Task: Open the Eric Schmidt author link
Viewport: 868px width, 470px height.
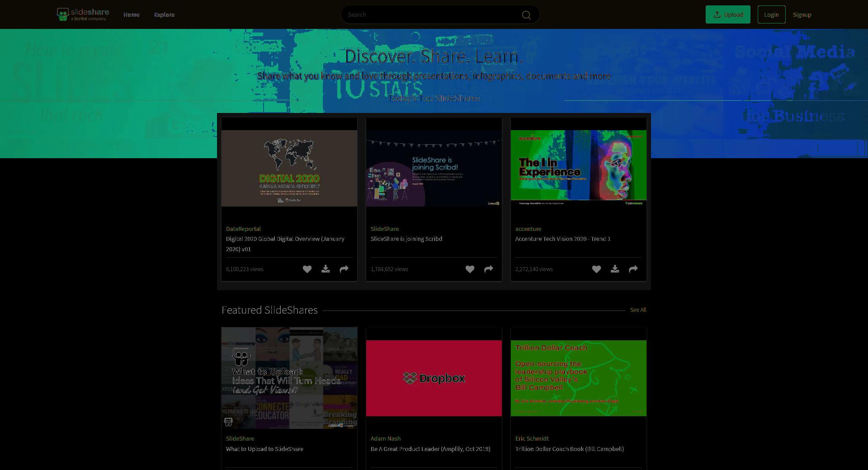Action: click(532, 439)
